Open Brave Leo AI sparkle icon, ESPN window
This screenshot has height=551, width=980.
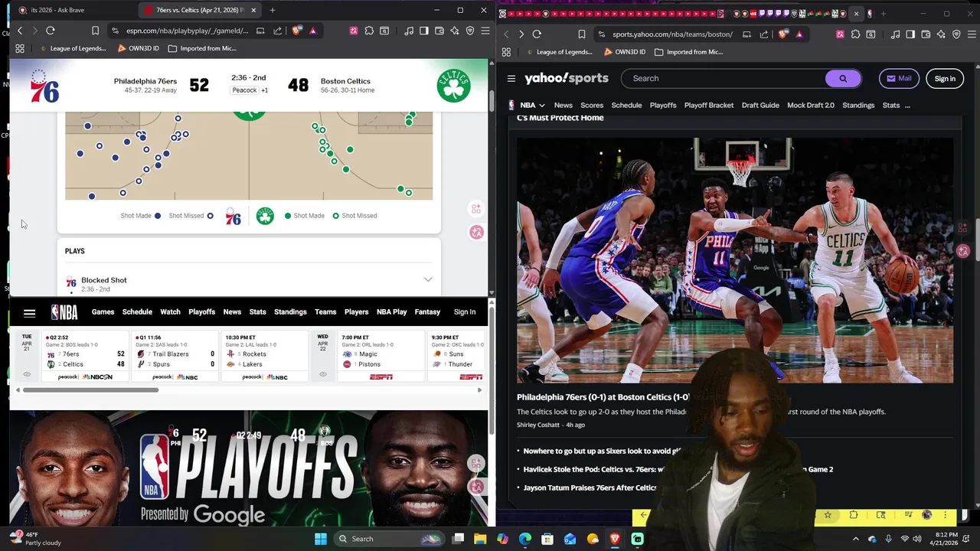click(x=455, y=31)
